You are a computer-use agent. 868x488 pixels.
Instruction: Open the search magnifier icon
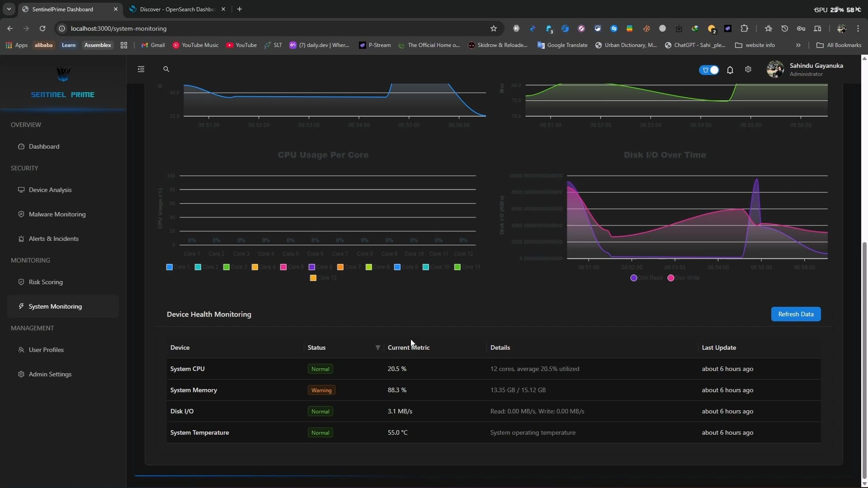pos(166,69)
